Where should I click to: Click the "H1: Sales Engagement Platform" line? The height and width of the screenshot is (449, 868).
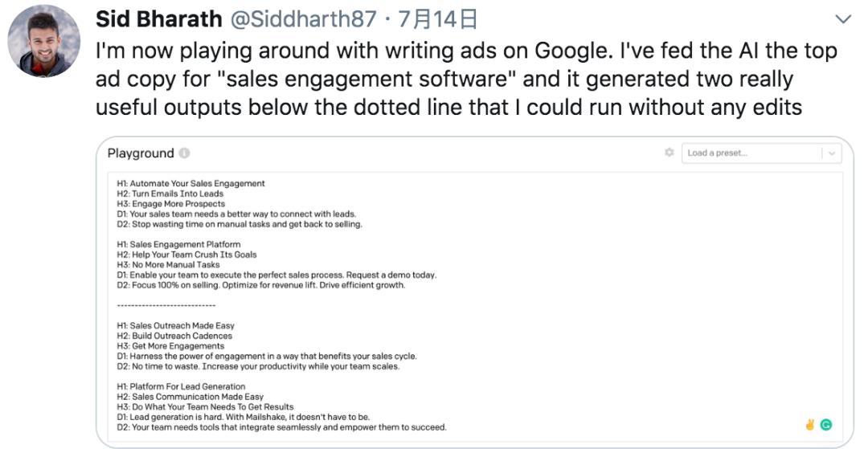[178, 244]
